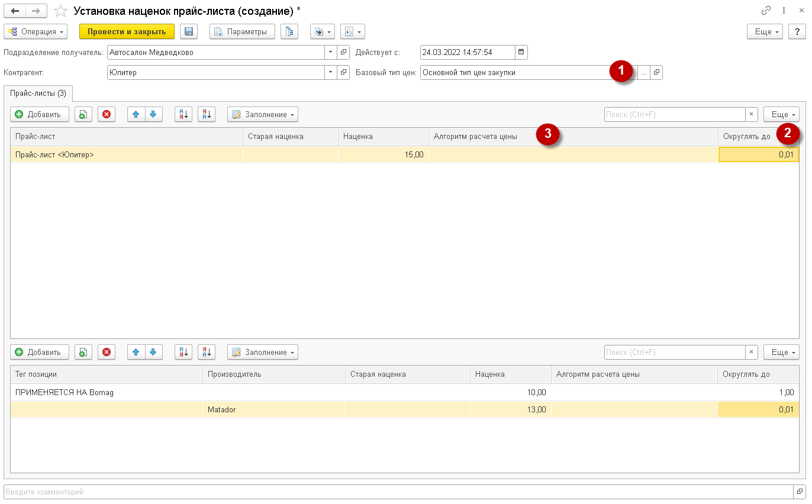The width and height of the screenshot is (812, 504).
Task: Open Заполнение dropdown above price-lists table
Action: pyautogui.click(x=263, y=114)
